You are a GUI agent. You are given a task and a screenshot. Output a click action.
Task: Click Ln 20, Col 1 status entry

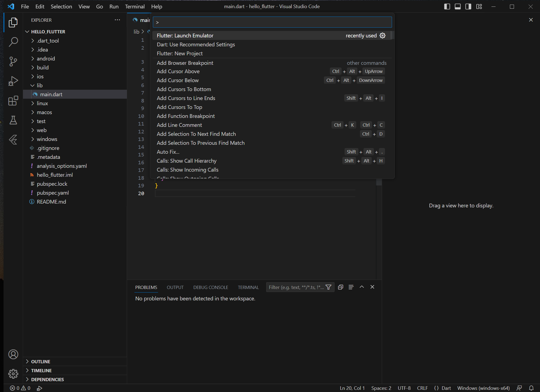click(352, 388)
